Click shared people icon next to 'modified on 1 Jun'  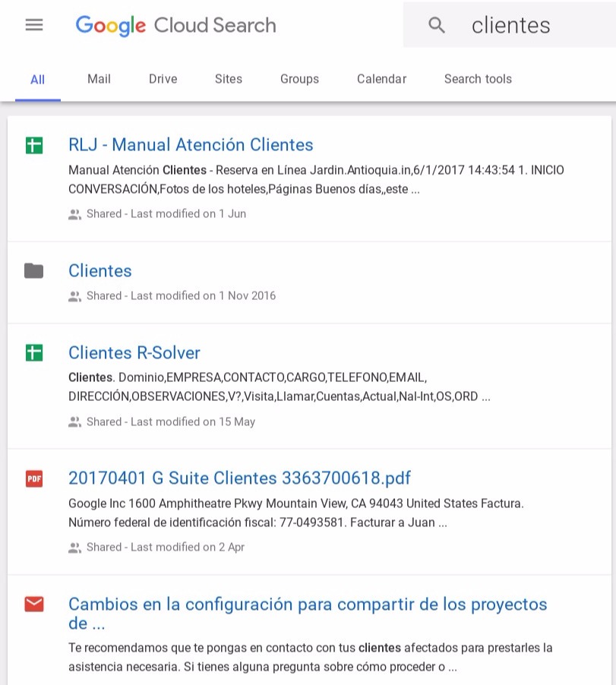74,214
